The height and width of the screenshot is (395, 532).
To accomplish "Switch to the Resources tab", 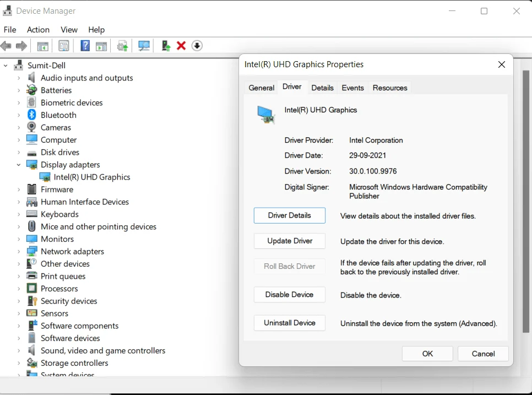I will click(x=390, y=88).
